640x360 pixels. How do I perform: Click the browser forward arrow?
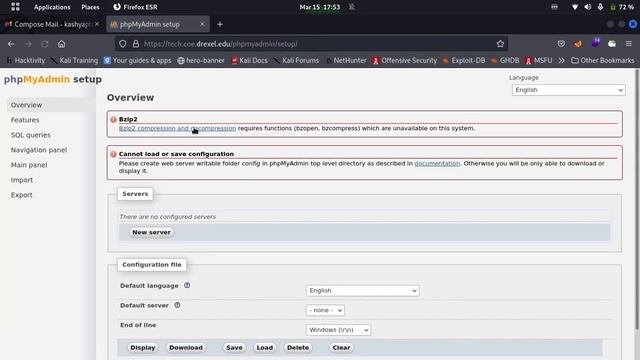coord(28,44)
